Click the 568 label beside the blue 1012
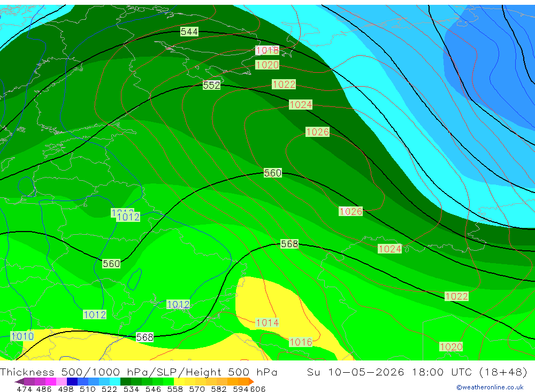The height and width of the screenshot is (392, 535). 145,337
